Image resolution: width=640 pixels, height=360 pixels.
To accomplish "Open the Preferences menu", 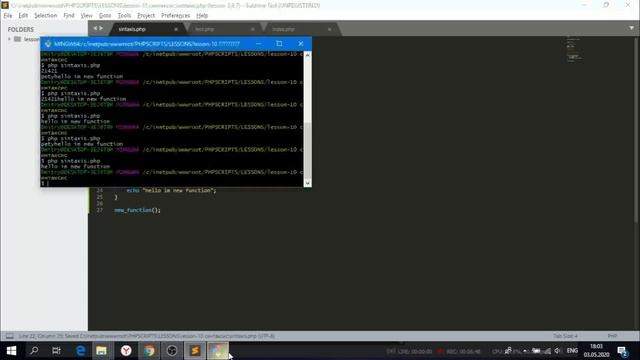I will tap(176, 16).
